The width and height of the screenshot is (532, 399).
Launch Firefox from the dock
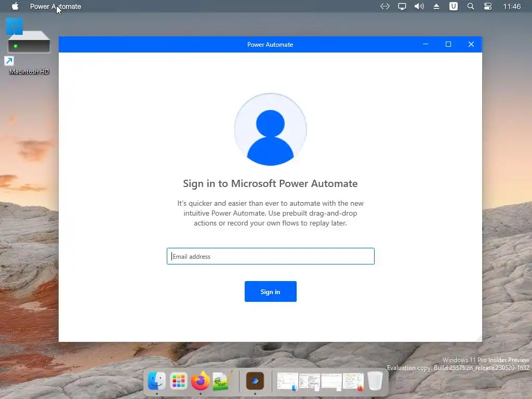[200, 381]
